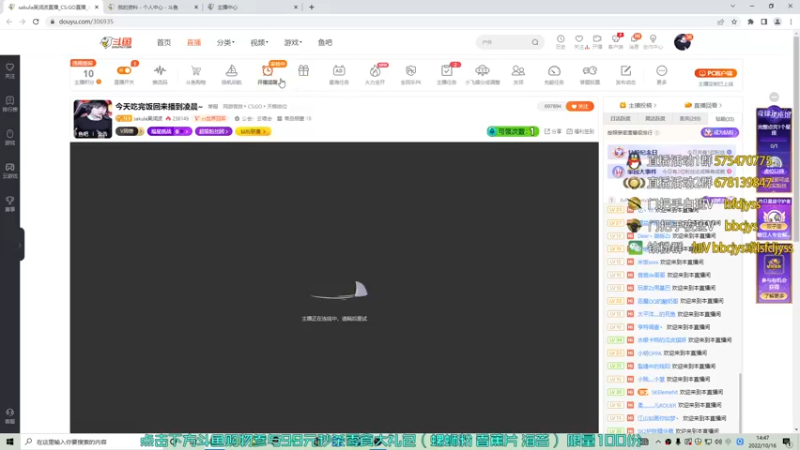Image resolution: width=800 pixels, height=450 pixels.
Task: Click the orange 关注 follow button
Action: [580, 106]
